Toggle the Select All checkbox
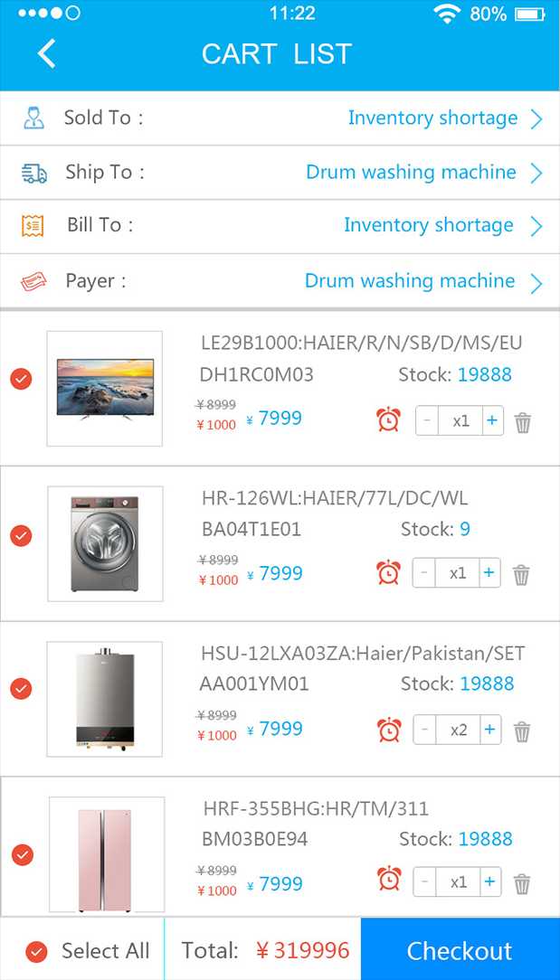The image size is (560, 980). (37, 951)
